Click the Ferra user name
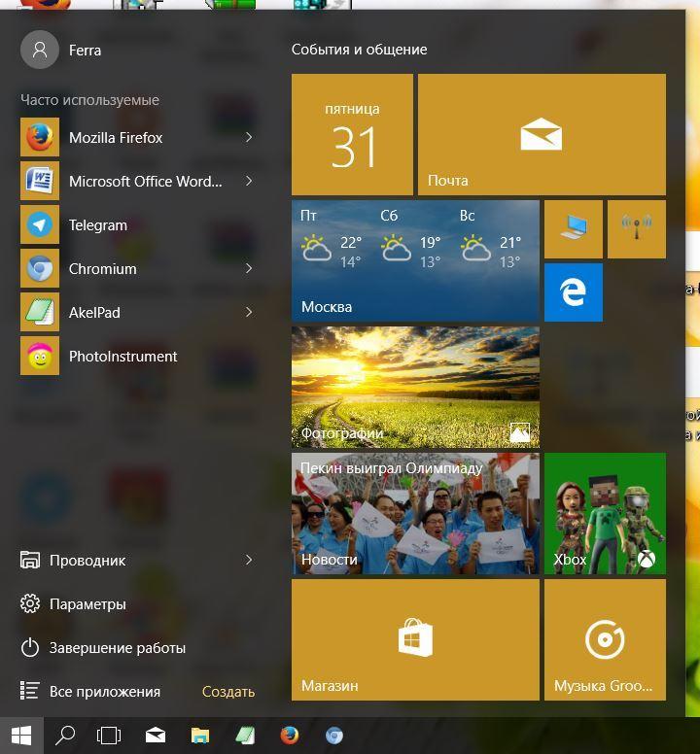The width and height of the screenshot is (700, 754). tap(86, 50)
